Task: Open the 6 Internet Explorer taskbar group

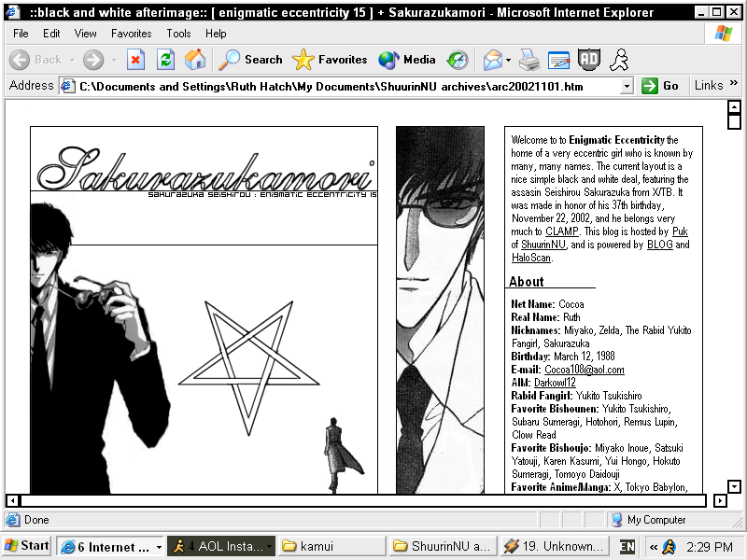Action: 110,546
